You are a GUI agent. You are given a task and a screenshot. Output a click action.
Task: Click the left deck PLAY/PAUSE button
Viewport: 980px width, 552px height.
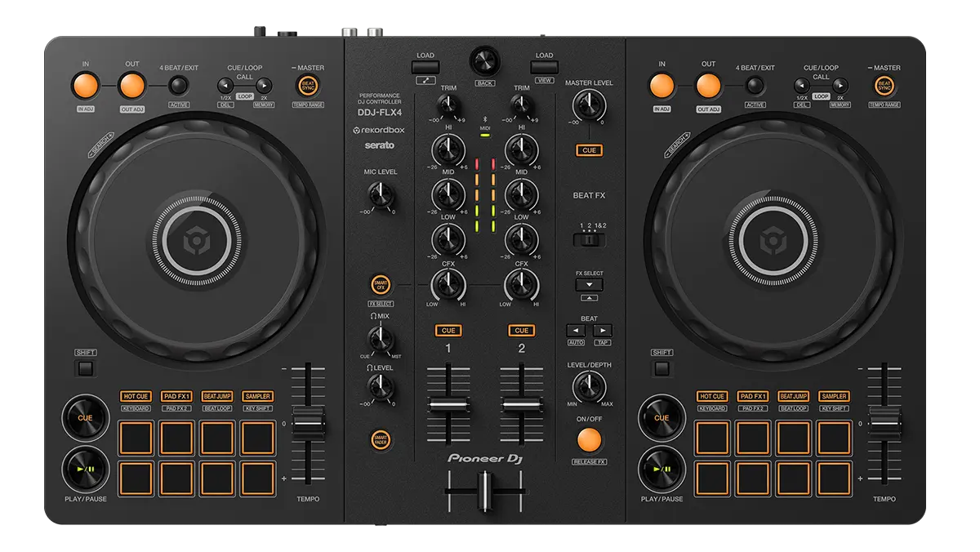pos(86,469)
